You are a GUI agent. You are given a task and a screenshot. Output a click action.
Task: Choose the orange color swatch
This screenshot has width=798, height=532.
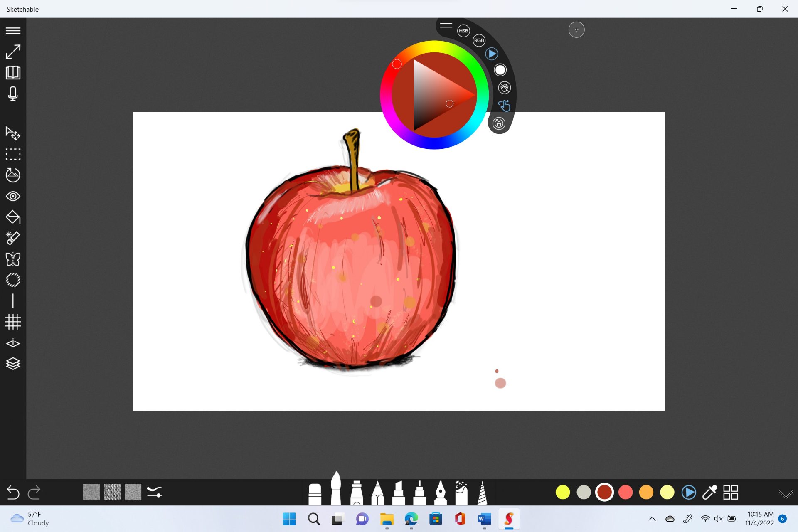(646, 493)
